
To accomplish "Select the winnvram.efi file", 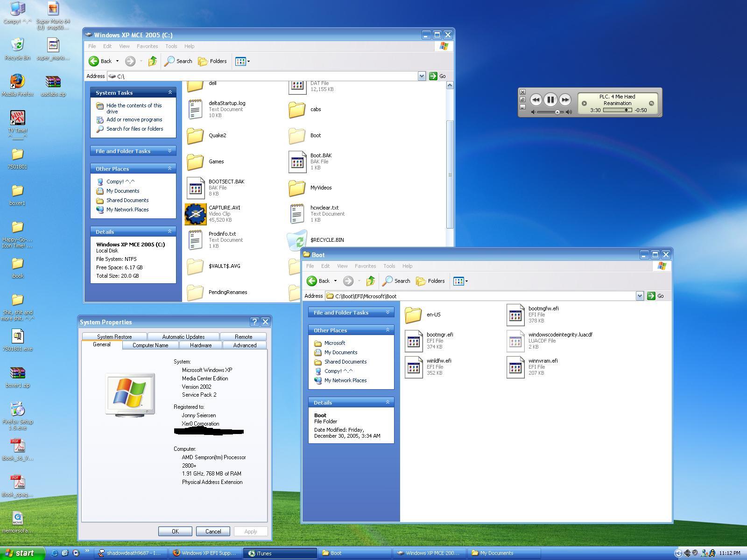I will (x=515, y=367).
